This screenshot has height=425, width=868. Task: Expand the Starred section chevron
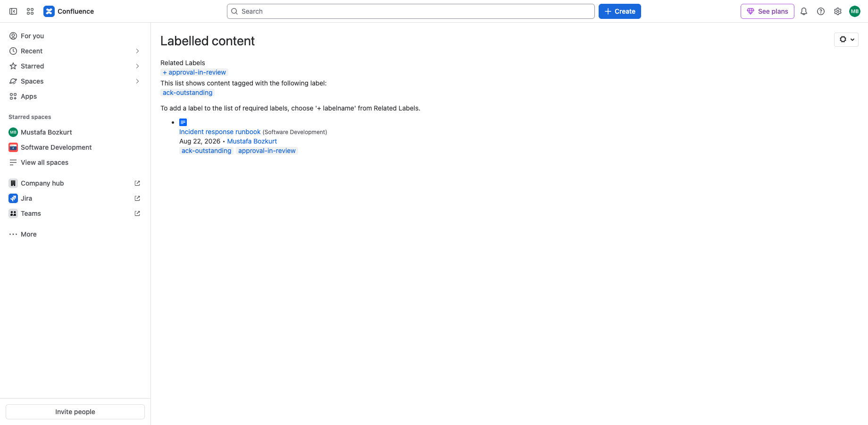pyautogui.click(x=137, y=66)
